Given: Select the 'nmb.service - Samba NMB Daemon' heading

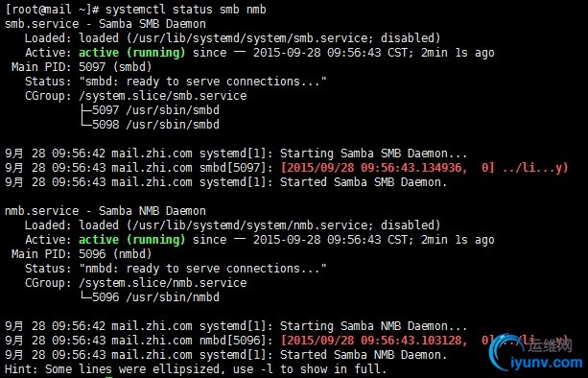Looking at the screenshot, I should (x=106, y=211).
